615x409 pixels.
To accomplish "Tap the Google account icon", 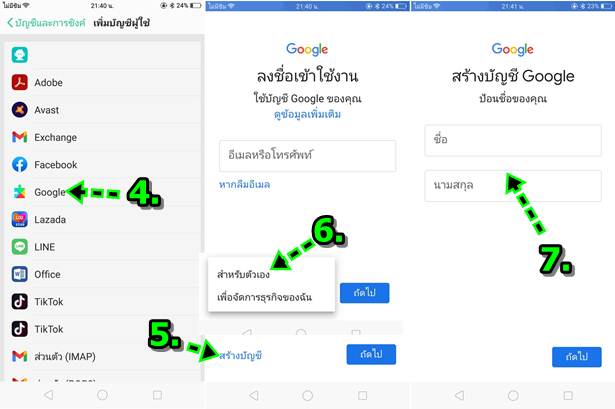I will 20,192.
